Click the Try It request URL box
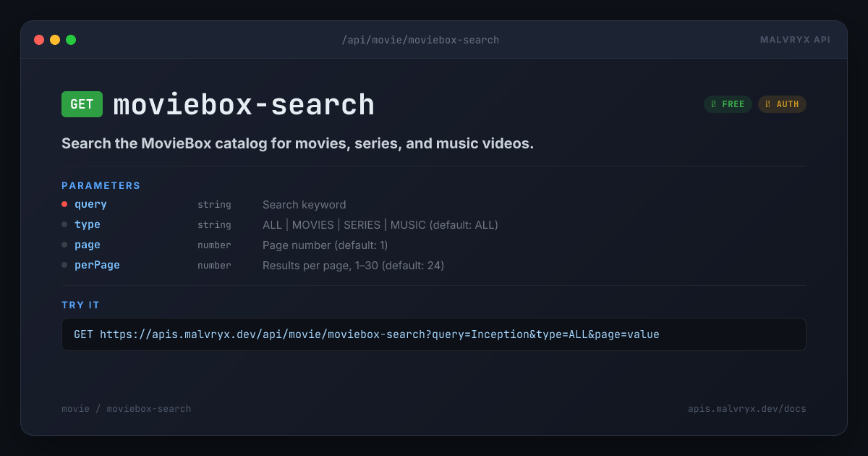The width and height of the screenshot is (868, 456). [x=434, y=334]
